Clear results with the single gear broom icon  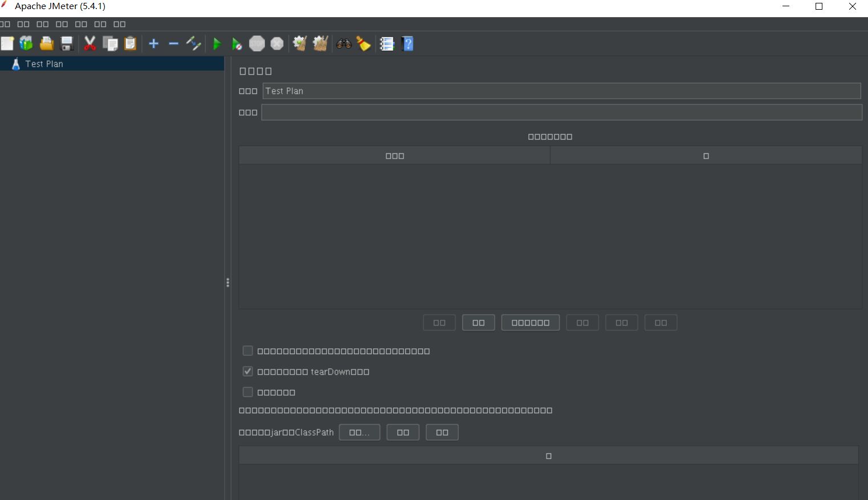click(x=299, y=44)
